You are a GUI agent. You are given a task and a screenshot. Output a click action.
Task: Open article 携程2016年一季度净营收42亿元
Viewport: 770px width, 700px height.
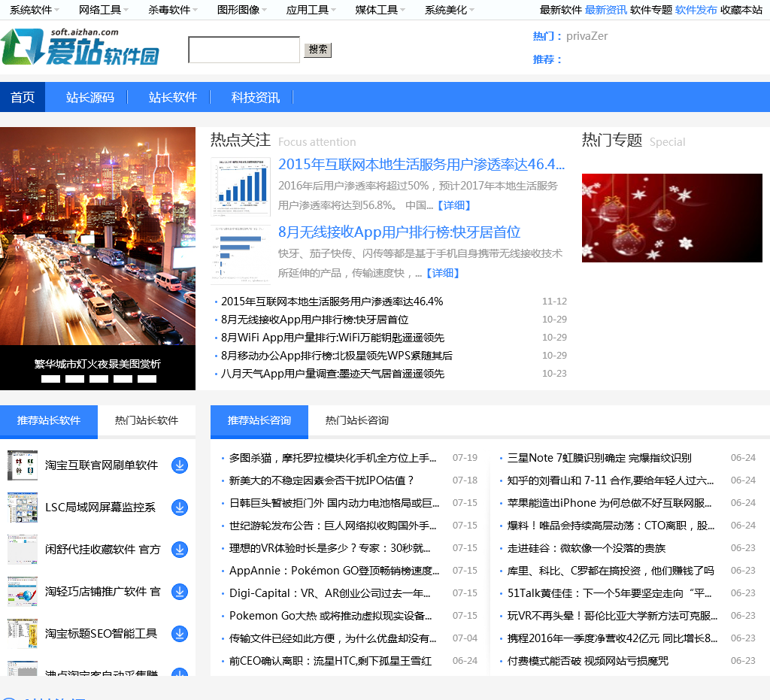coord(612,638)
